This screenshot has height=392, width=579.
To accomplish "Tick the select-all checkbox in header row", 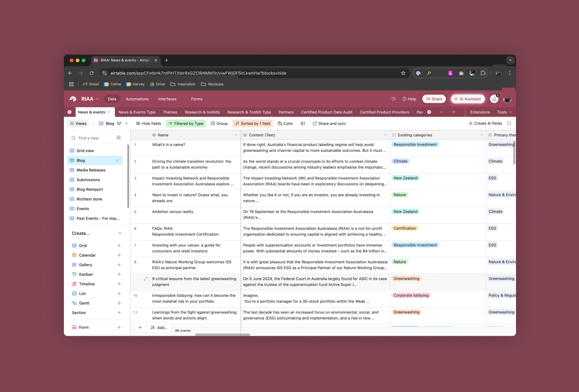I will pyautogui.click(x=135, y=135).
